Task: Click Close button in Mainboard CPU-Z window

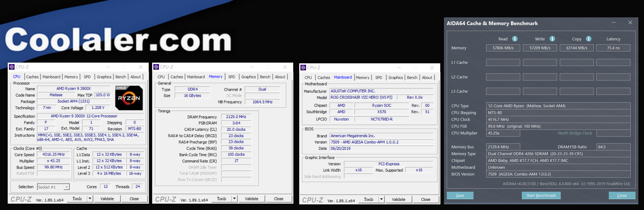Action: coord(426,199)
